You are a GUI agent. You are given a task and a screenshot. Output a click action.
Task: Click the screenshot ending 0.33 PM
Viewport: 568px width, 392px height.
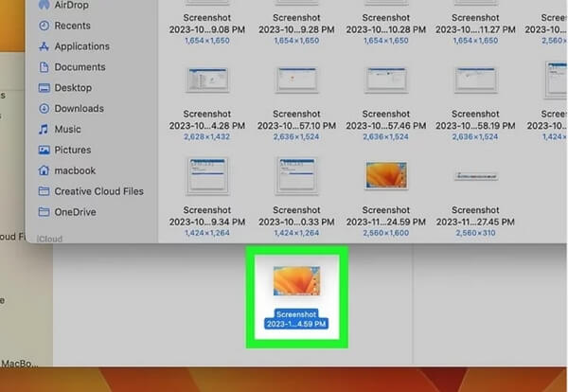(294, 173)
